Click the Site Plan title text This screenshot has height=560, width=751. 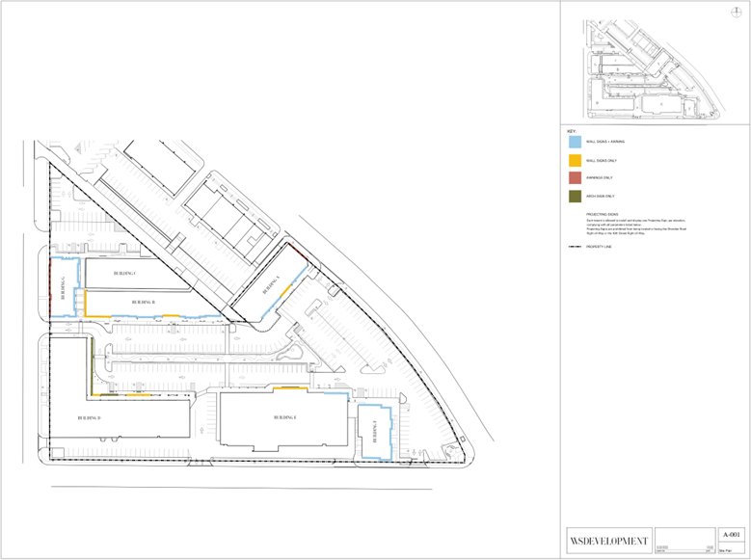click(x=726, y=550)
